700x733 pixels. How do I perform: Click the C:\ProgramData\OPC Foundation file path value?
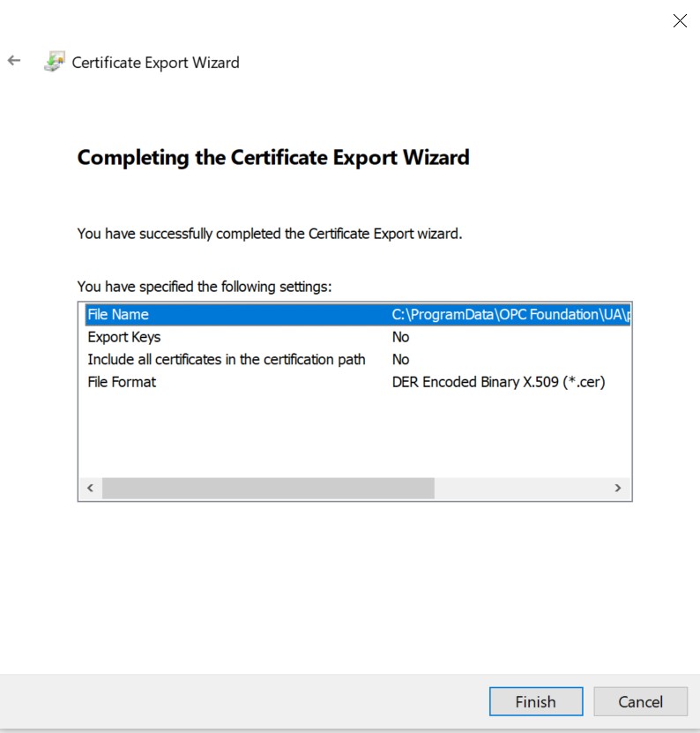click(510, 315)
